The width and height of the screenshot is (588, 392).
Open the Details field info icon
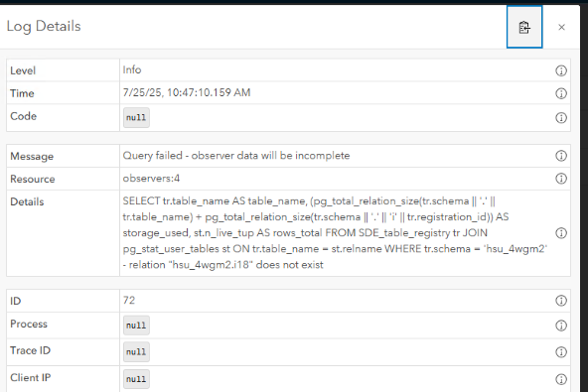(560, 233)
